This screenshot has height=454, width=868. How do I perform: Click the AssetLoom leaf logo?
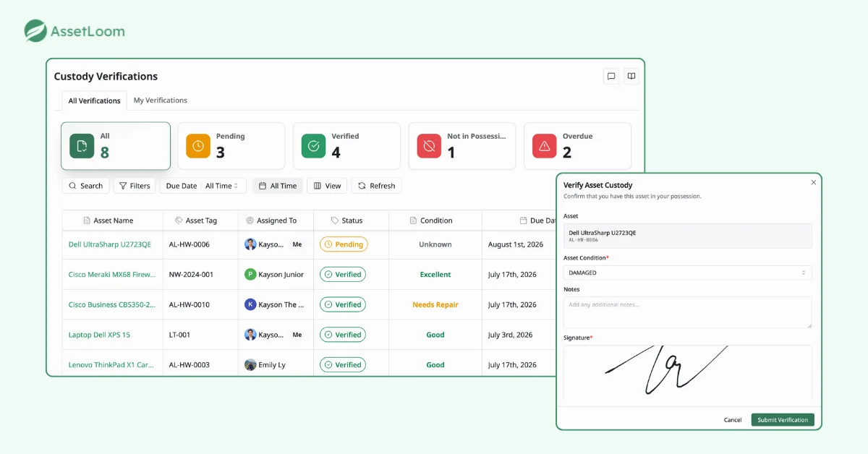[x=35, y=31]
